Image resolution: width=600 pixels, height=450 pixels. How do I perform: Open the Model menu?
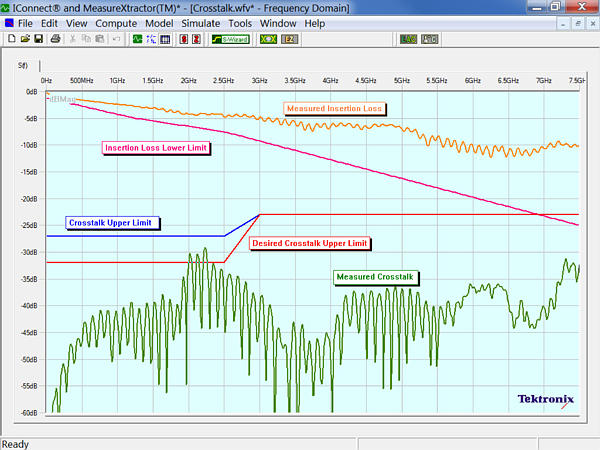tap(159, 23)
